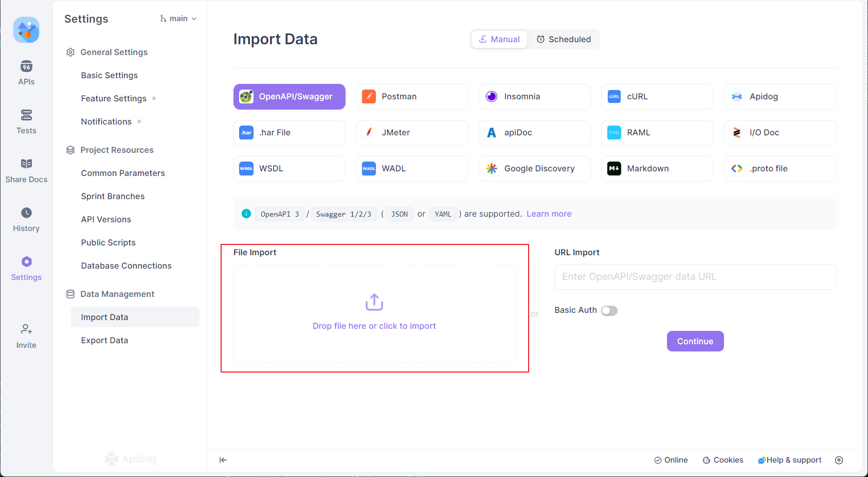
Task: Select the Manual import tab
Action: [x=499, y=40]
